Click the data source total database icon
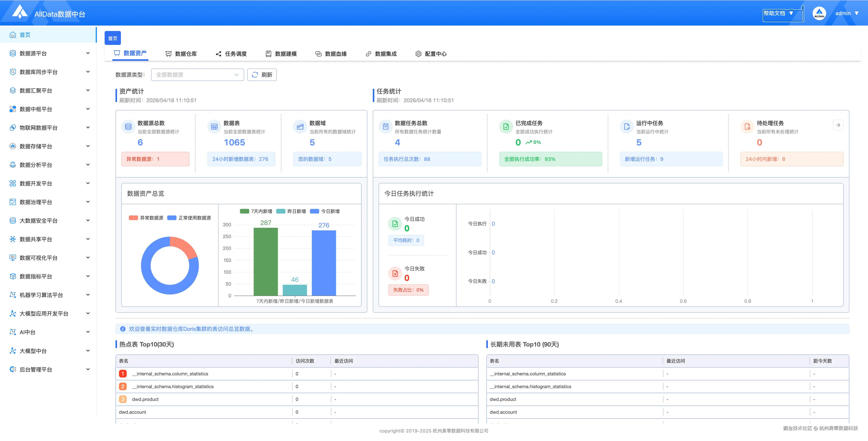 [x=128, y=127]
